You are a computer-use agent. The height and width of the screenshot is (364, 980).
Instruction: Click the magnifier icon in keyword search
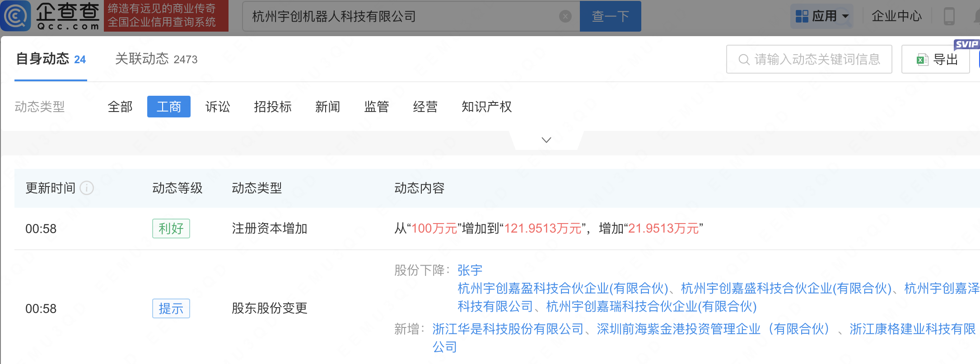click(x=743, y=60)
